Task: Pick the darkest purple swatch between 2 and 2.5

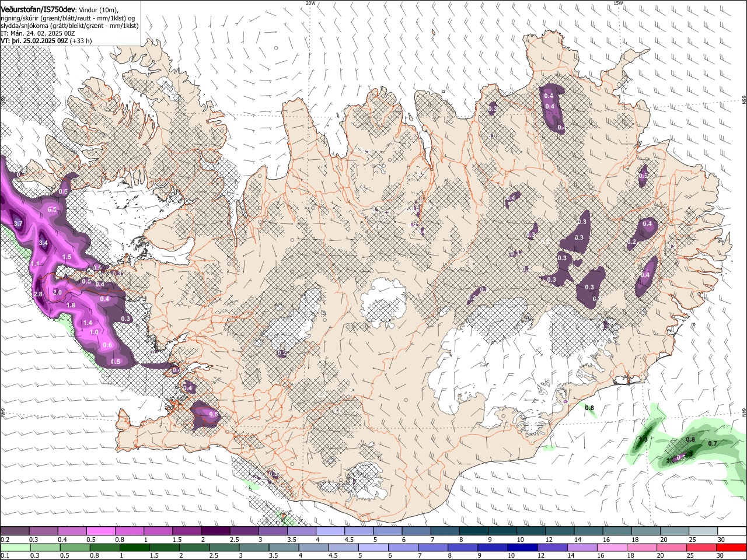Action: pyautogui.click(x=215, y=531)
